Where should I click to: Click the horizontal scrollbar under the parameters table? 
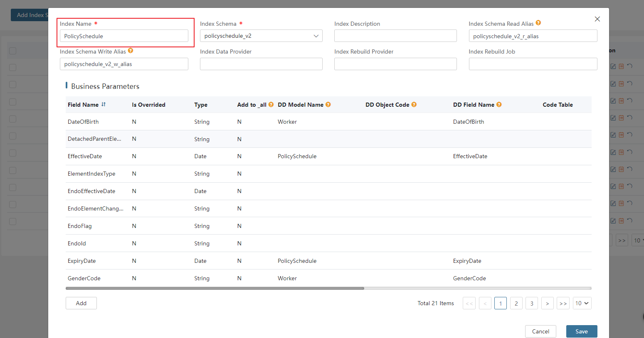tap(215, 288)
